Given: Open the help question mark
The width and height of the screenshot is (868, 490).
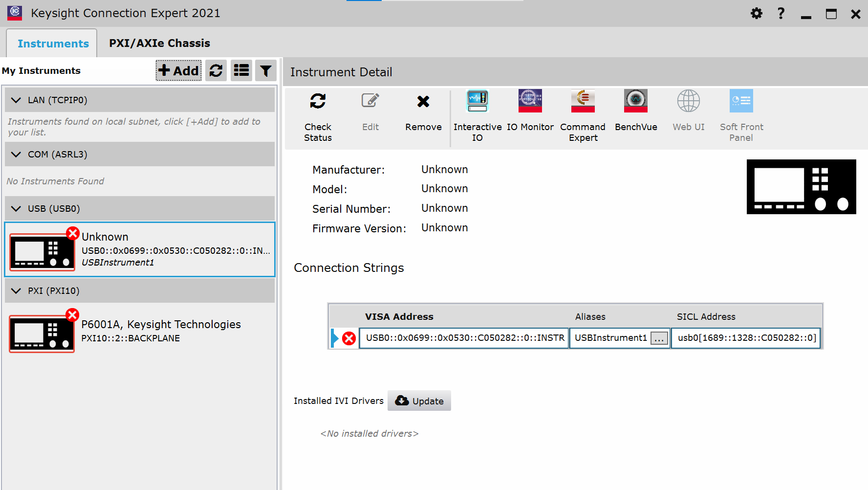Looking at the screenshot, I should pyautogui.click(x=781, y=13).
